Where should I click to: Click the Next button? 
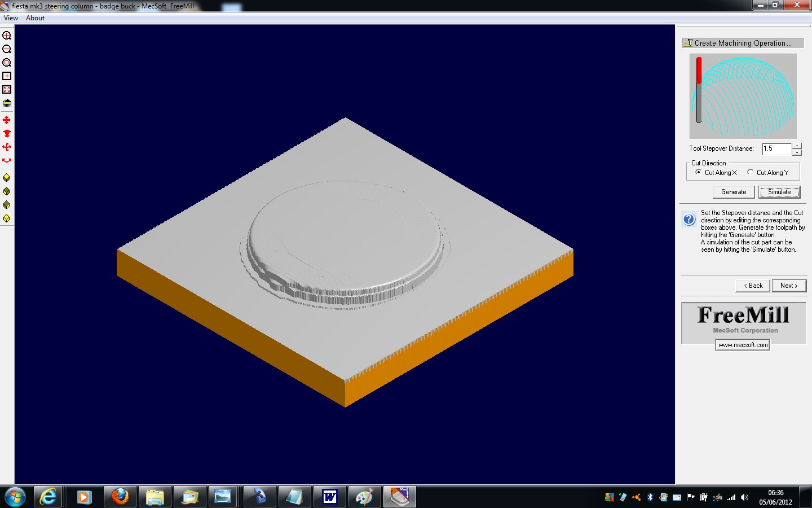pyautogui.click(x=789, y=286)
